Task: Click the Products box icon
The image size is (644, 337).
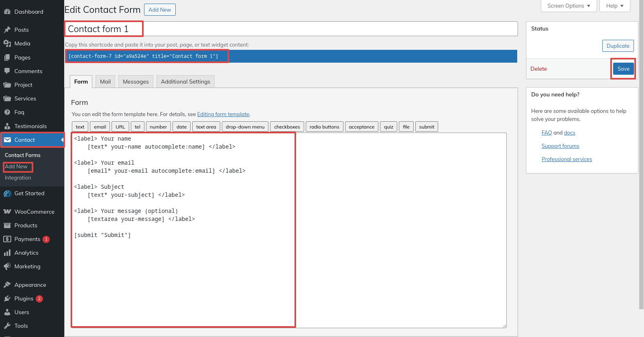Action: click(x=7, y=225)
